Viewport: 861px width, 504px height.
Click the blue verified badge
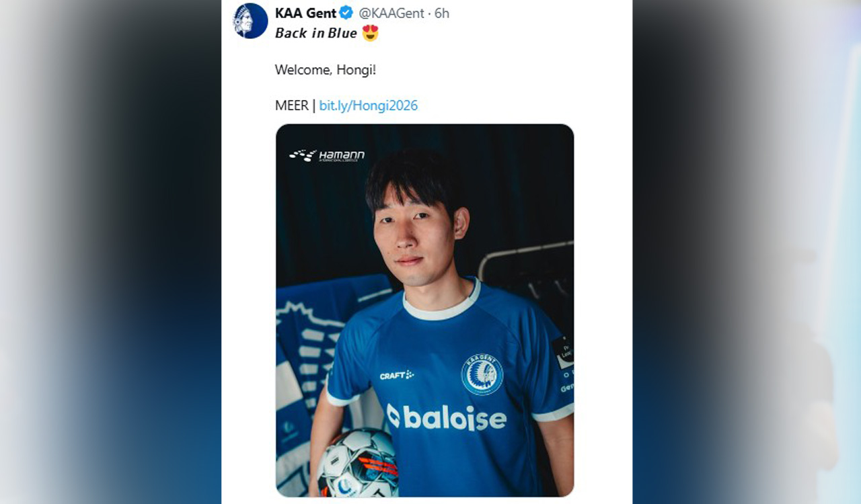[346, 13]
